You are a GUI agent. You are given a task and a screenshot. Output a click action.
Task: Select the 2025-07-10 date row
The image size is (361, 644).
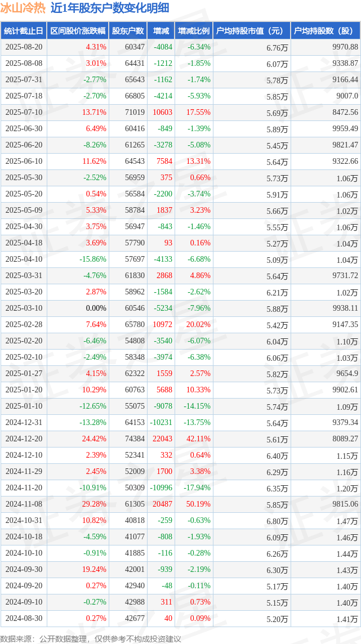tap(181, 113)
